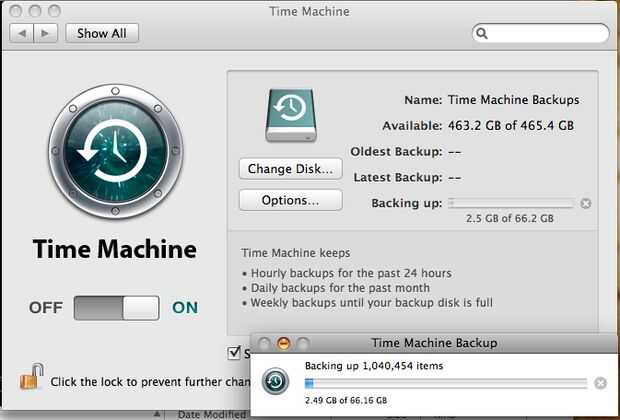Go back with the left arrow button

[x=22, y=33]
